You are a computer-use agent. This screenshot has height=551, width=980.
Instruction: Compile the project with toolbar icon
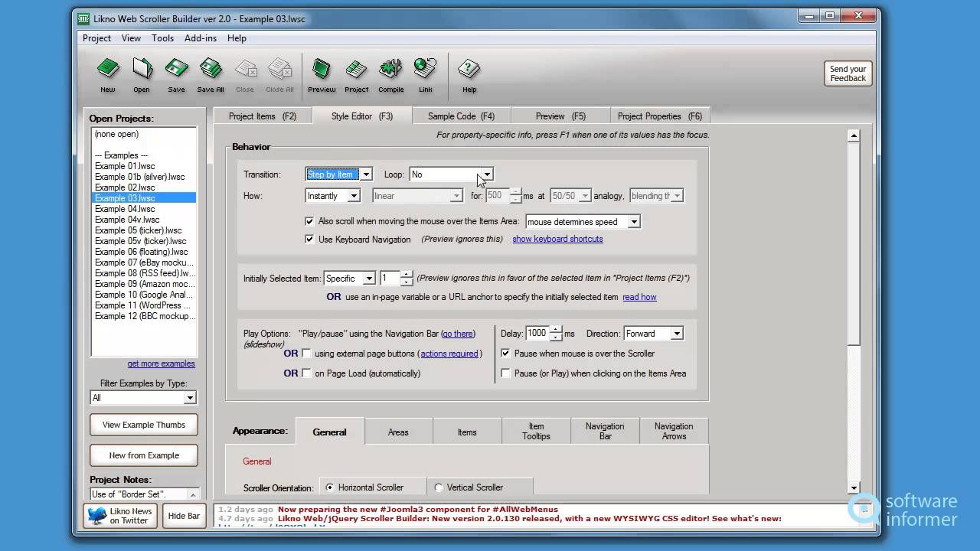pyautogui.click(x=390, y=75)
